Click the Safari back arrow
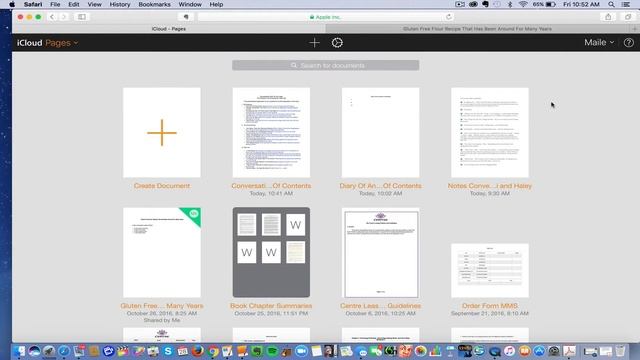Screen dimensions: 640x360 (52, 17)
